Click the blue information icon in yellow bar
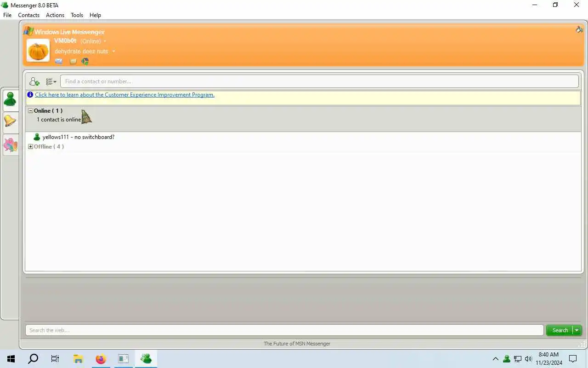The image size is (588, 368). [x=30, y=95]
